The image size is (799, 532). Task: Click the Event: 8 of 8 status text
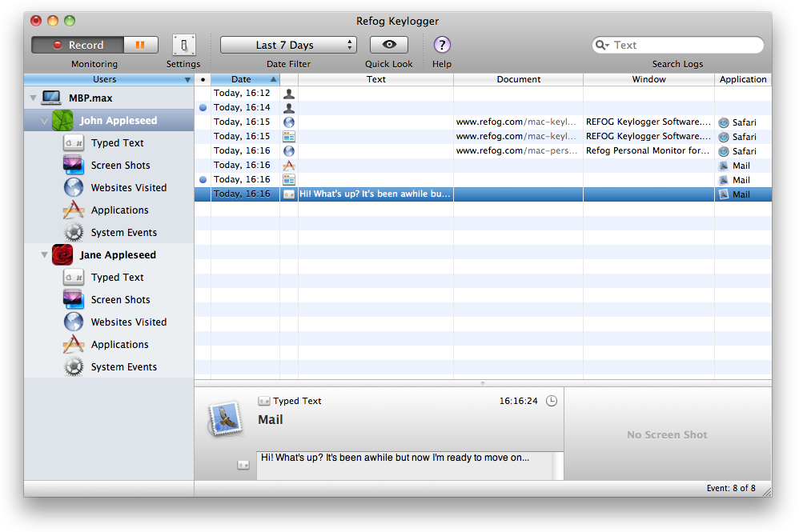click(x=731, y=488)
